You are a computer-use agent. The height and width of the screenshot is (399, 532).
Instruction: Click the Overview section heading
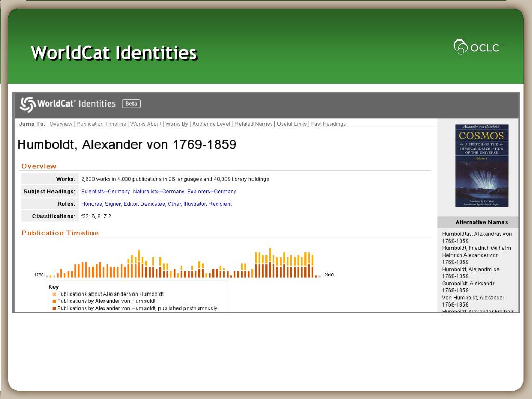pos(38,166)
